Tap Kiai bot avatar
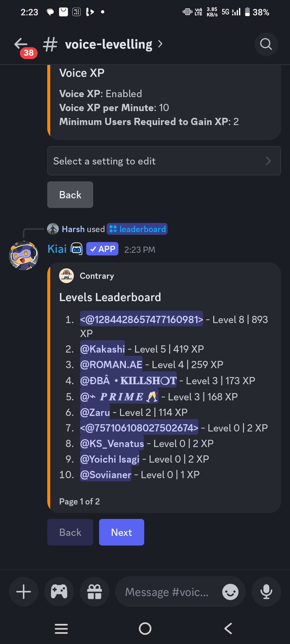The image size is (290, 644). point(24,255)
